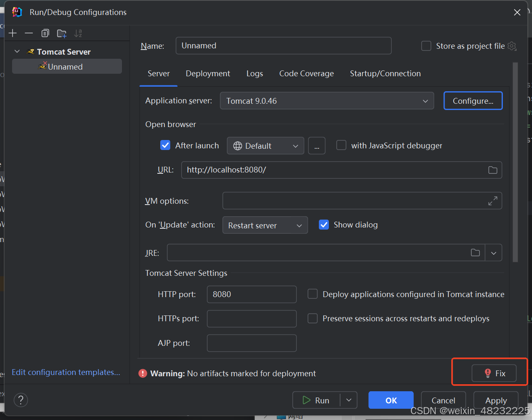Browse folder icon in JRE field

tap(475, 252)
